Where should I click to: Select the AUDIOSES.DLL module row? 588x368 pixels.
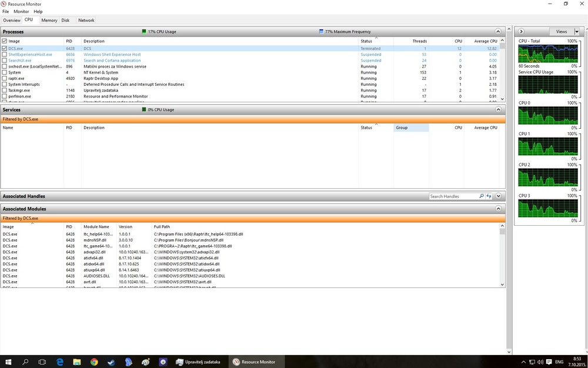(x=250, y=276)
